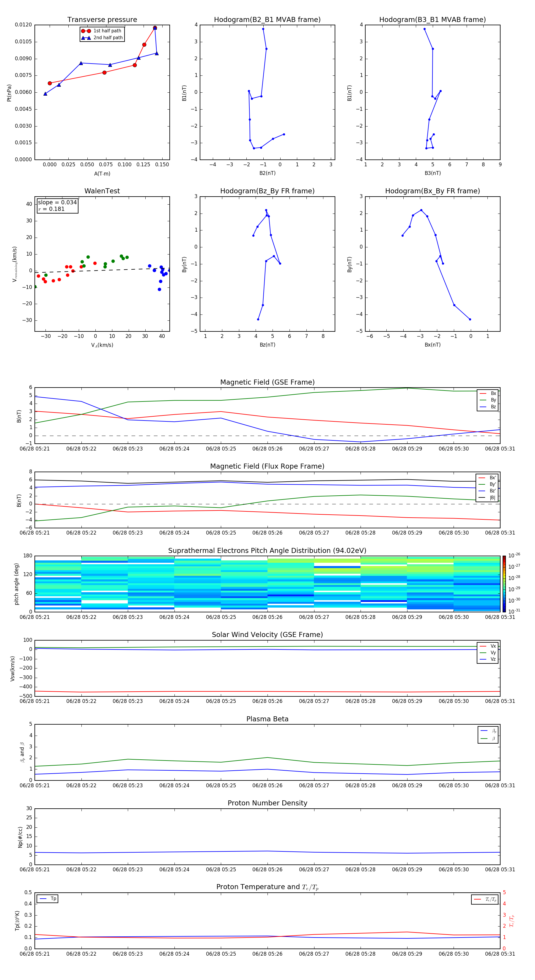Click the "V_remaining(km/s)" y-axis label
Viewport: 535px width, 980px height.
[x=15, y=264]
